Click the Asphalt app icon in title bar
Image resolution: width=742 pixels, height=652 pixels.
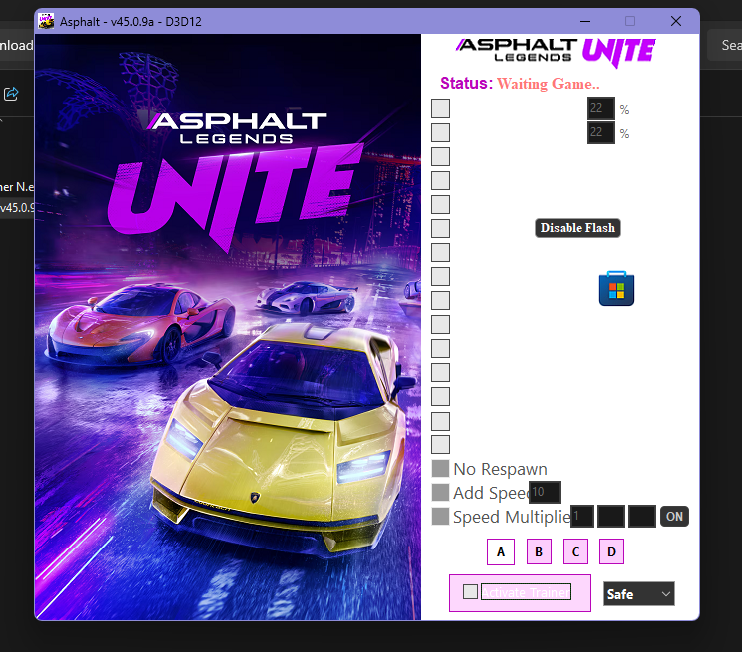(x=46, y=21)
